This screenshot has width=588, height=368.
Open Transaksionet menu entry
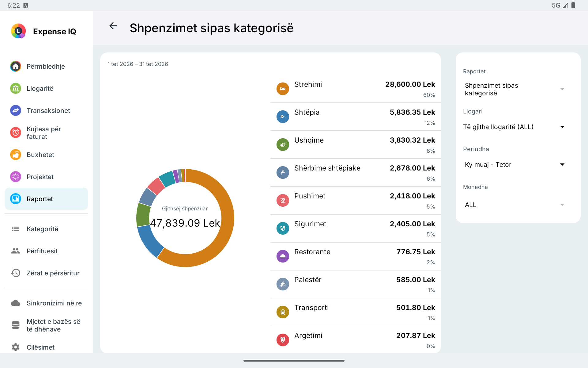coord(46,110)
